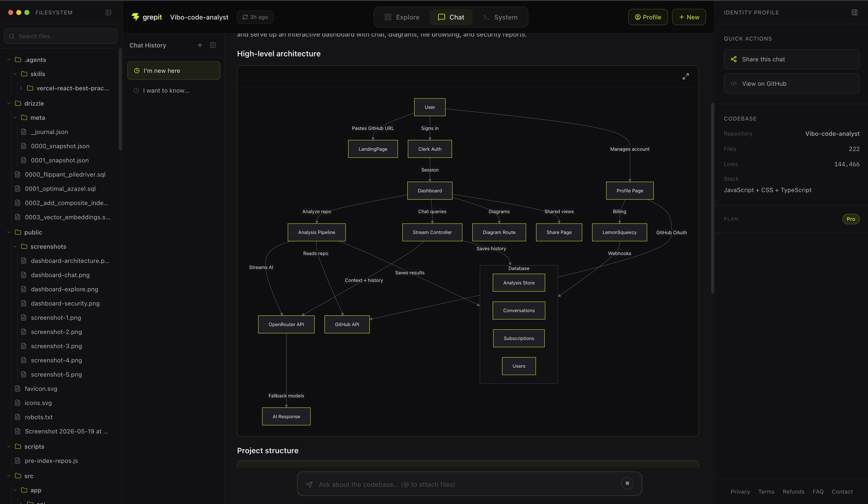Click the icons.svg file icon
868x504 pixels.
[18, 403]
